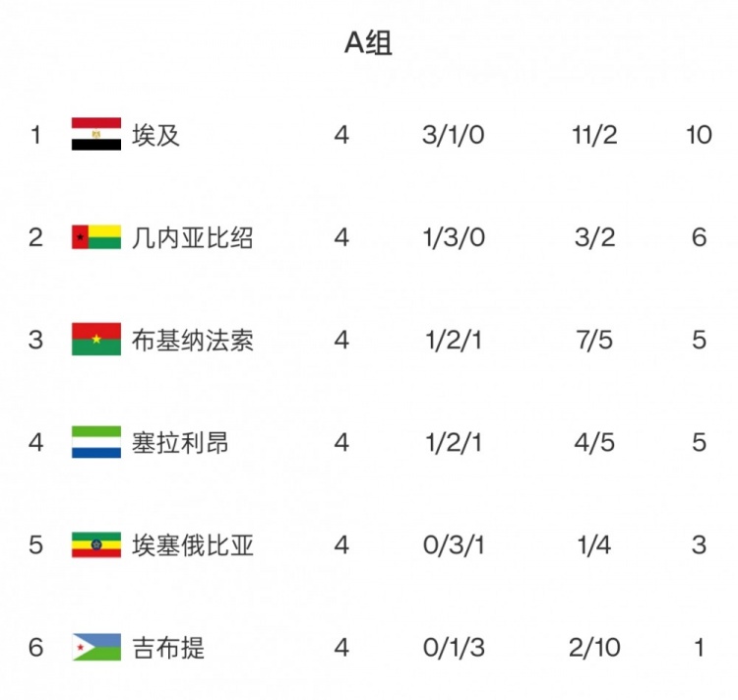Select the 塞拉利昂 team name

pyautogui.click(x=180, y=442)
